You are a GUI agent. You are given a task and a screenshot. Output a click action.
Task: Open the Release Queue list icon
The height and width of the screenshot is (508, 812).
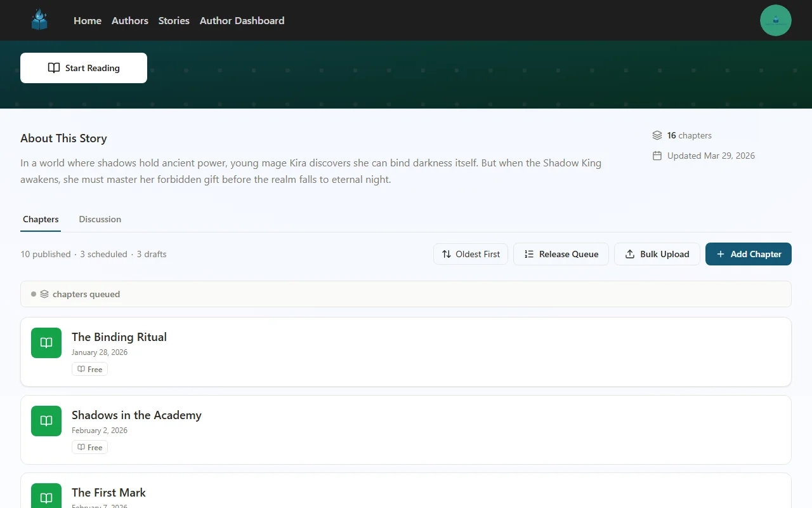(x=528, y=254)
